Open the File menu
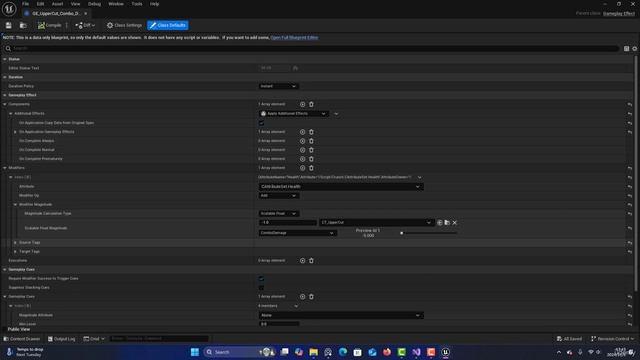Viewport: 640px width, 360px height. pyautogui.click(x=25, y=4)
